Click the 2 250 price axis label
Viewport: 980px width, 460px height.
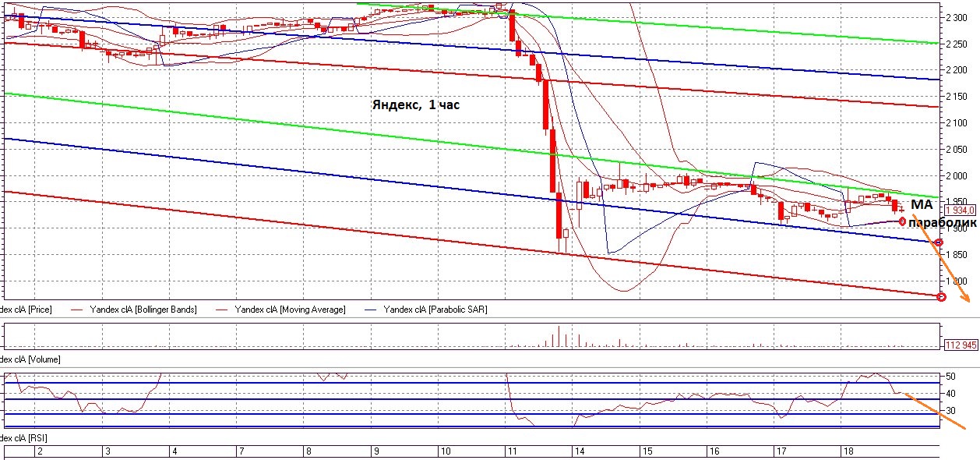tap(955, 44)
